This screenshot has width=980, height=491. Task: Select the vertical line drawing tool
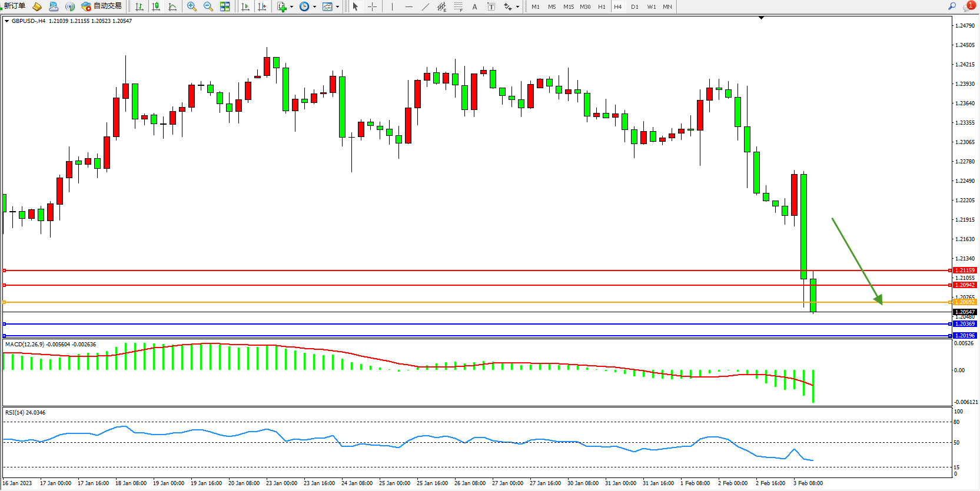(392, 6)
